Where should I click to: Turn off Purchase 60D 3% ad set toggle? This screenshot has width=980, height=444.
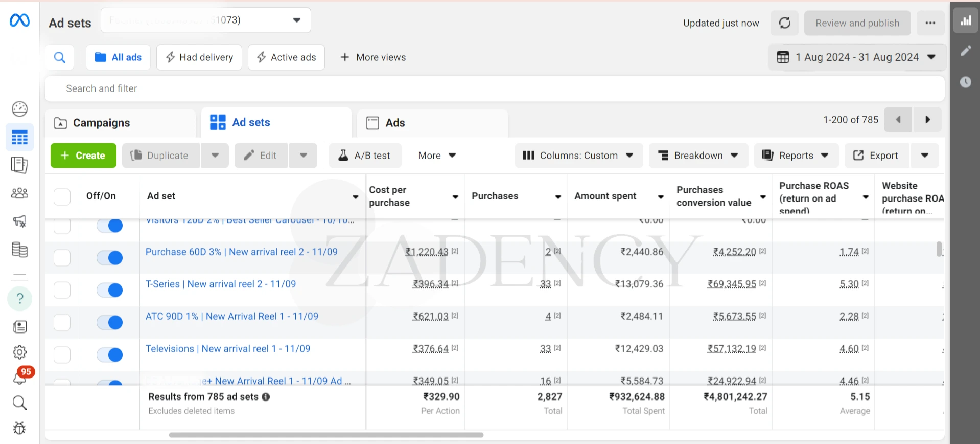tap(110, 258)
